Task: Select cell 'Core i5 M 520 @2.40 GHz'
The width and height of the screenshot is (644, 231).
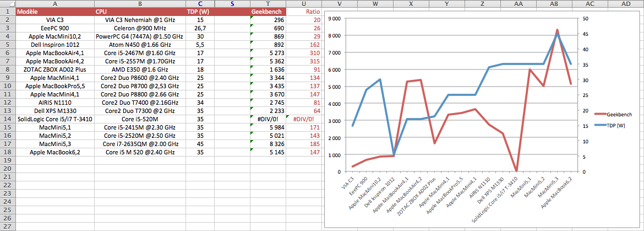Action: tap(140, 152)
